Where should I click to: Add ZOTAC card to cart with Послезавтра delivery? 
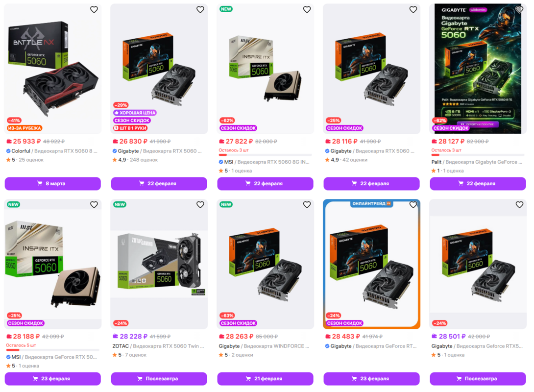pos(159,379)
